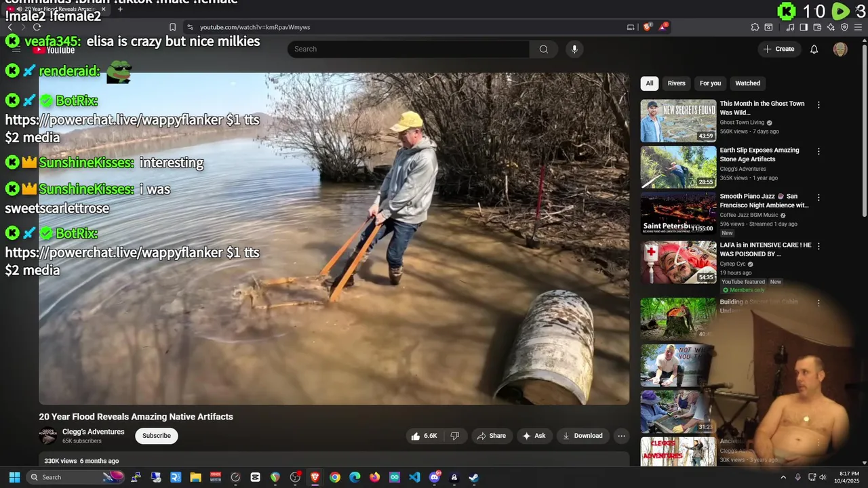The image size is (868, 488).
Task: Download the video
Action: click(583, 436)
